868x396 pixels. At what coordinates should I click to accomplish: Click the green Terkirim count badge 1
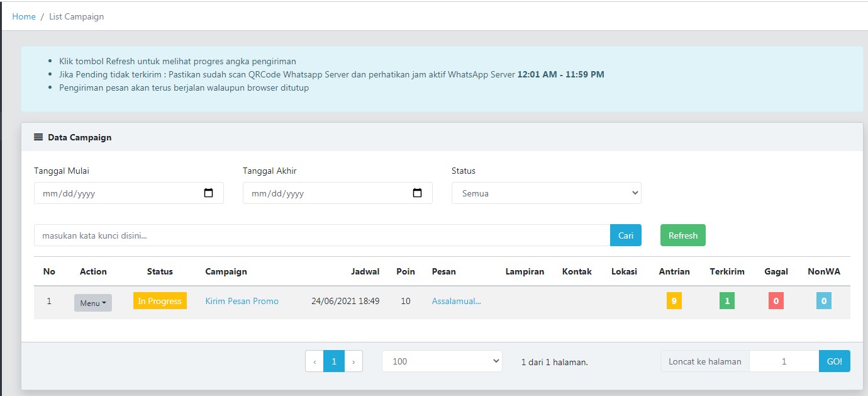pyautogui.click(x=727, y=301)
